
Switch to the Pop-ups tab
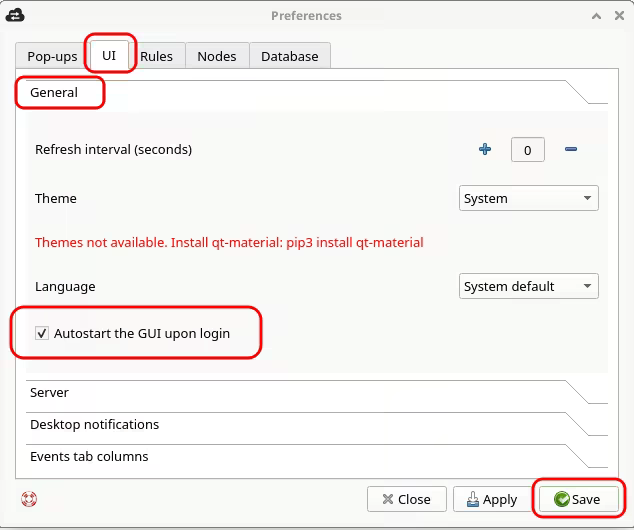pyautogui.click(x=52, y=57)
